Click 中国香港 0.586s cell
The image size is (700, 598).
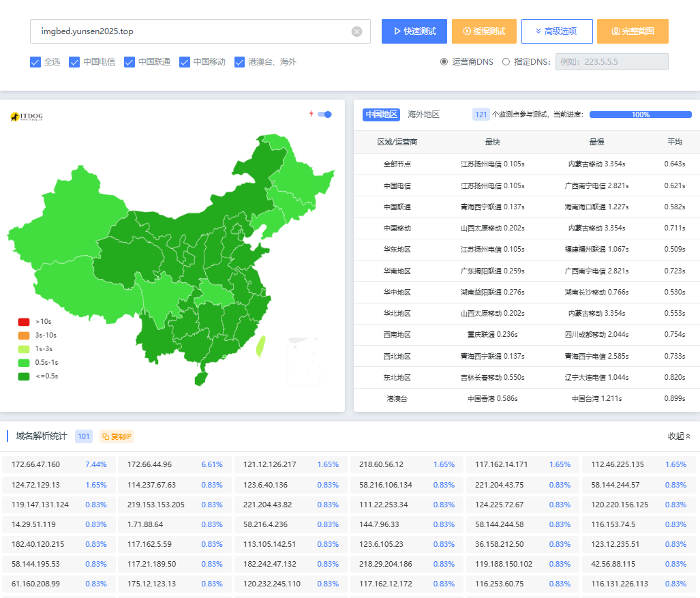click(492, 398)
